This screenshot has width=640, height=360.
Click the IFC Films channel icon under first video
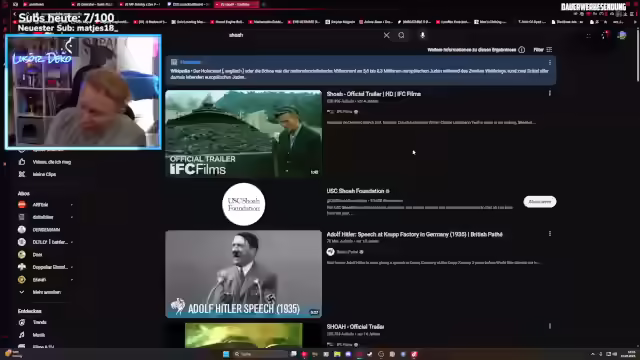330,112
